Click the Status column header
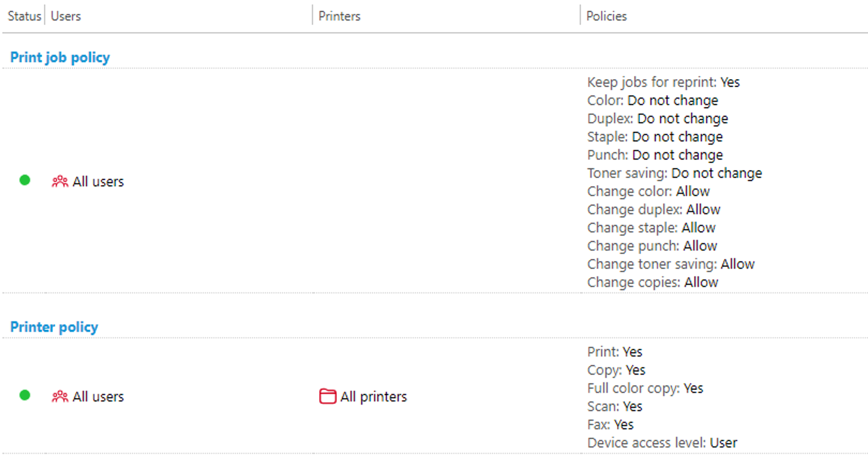This screenshot has height=455, width=868. [x=24, y=16]
